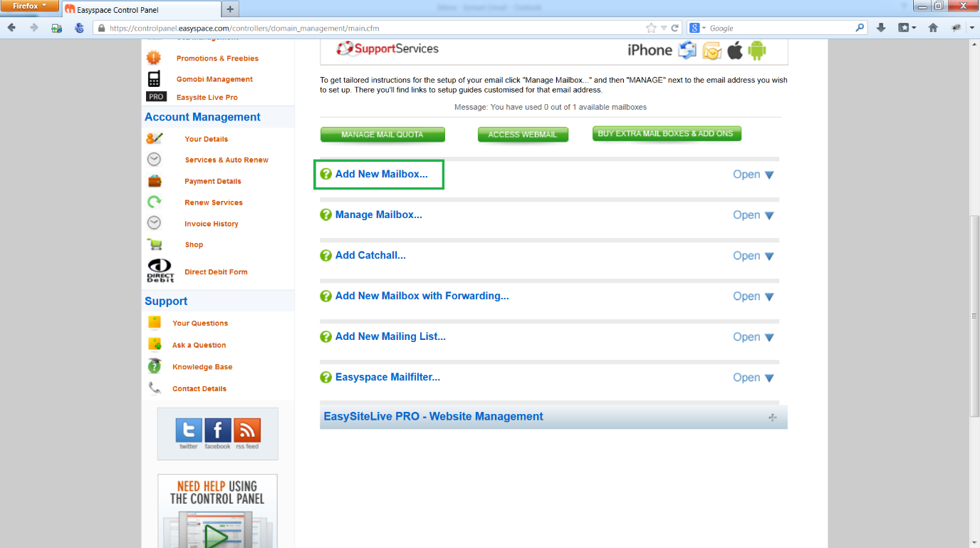Open the address history dropdown arrow
The width and height of the screenshot is (980, 548).
point(664,28)
